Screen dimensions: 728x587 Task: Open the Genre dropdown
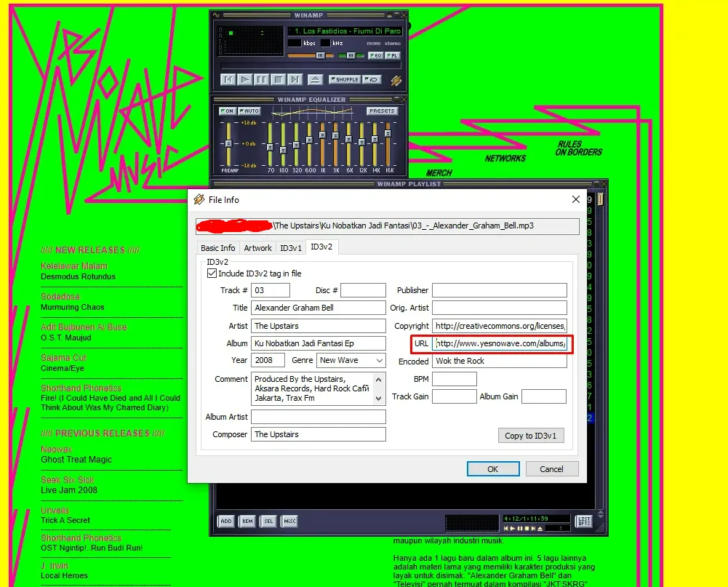pyautogui.click(x=379, y=360)
